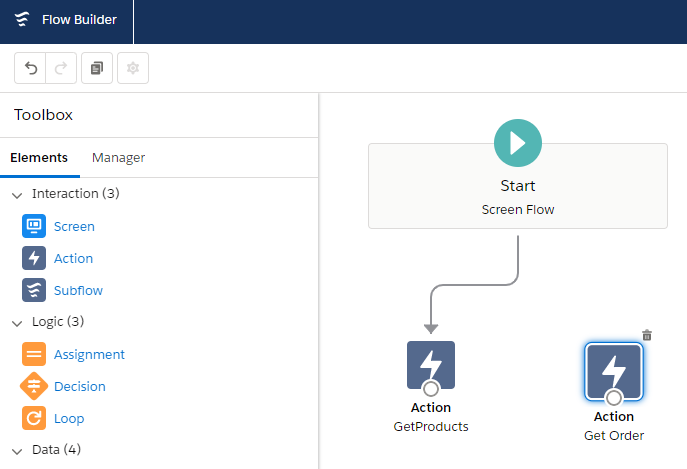Click the Redo arrow button
Viewport: 687px width, 469px height.
[x=60, y=68]
